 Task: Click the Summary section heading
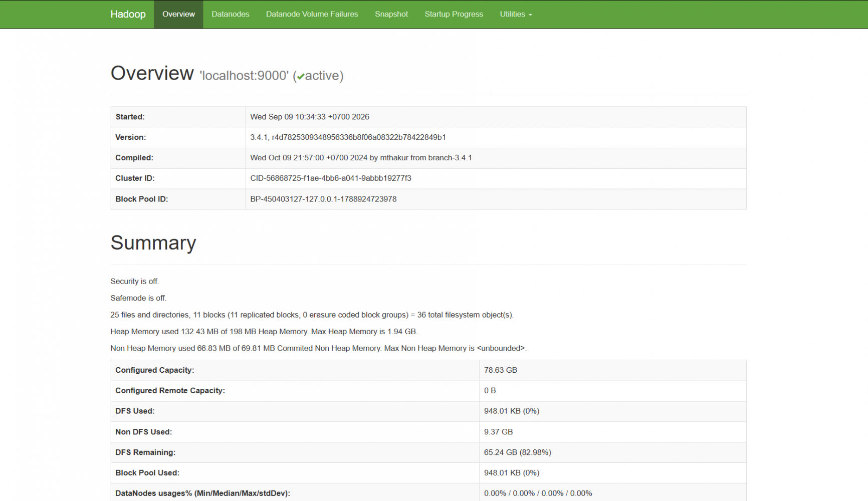point(153,243)
